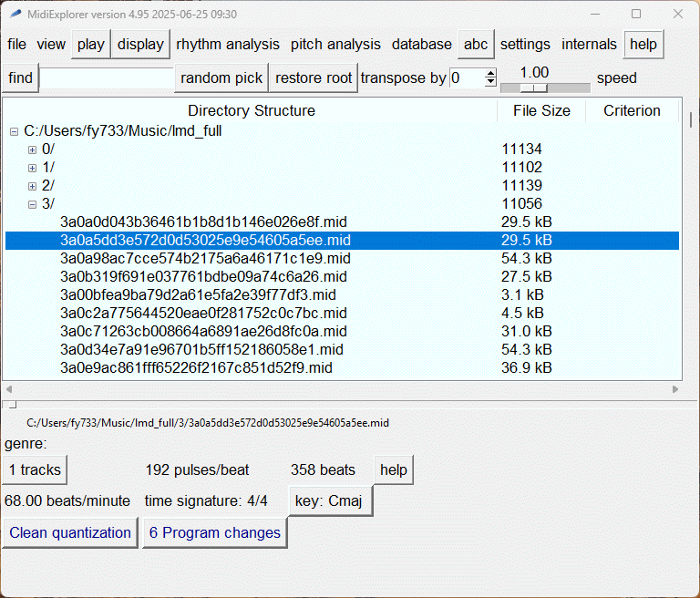Click the random pick button
Image resolution: width=700 pixels, height=598 pixels.
221,77
